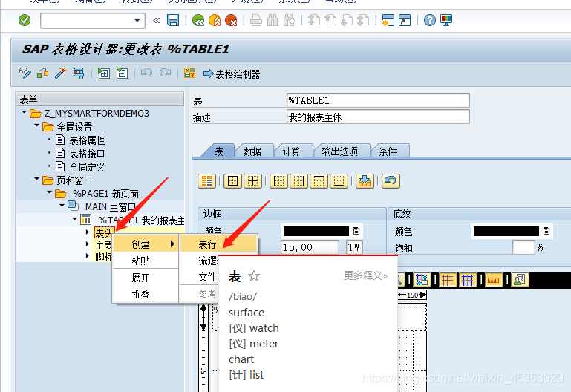The width and height of the screenshot is (571, 392).
Task: Click the collapse subtree icon
Action: 122,73
